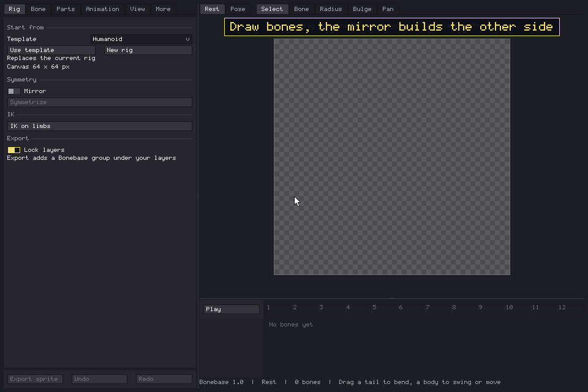This screenshot has height=392, width=588.
Task: Toggle the Mirror symmetry switch
Action: click(14, 91)
